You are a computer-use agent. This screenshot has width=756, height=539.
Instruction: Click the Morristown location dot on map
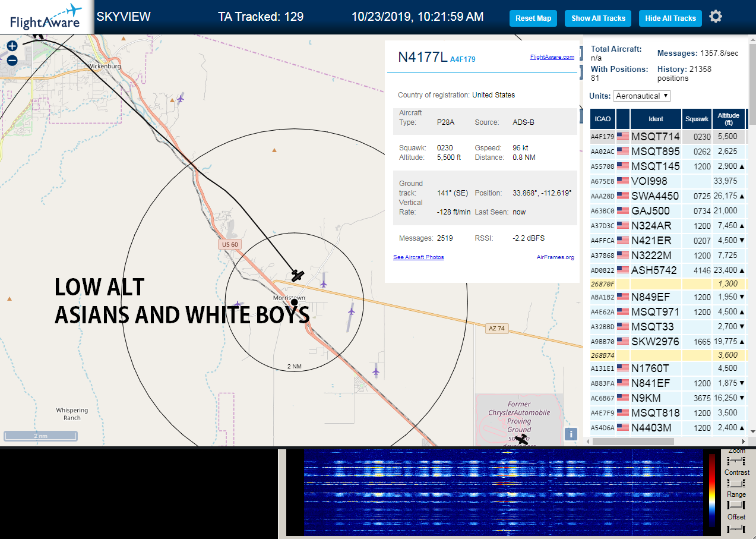(x=294, y=302)
